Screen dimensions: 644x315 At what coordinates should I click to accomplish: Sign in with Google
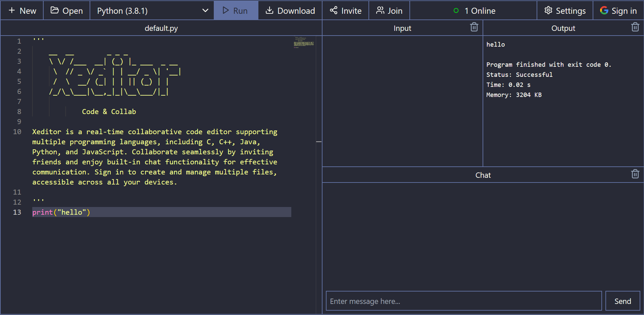click(618, 11)
